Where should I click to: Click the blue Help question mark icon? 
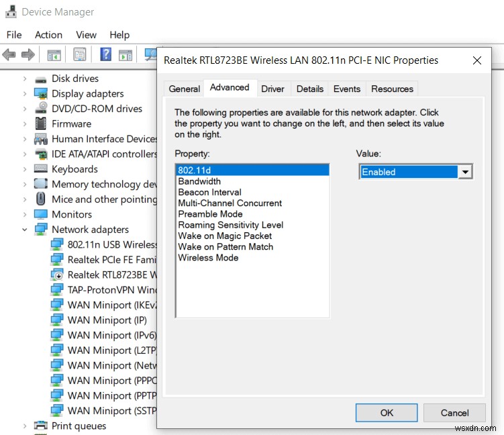(106, 54)
